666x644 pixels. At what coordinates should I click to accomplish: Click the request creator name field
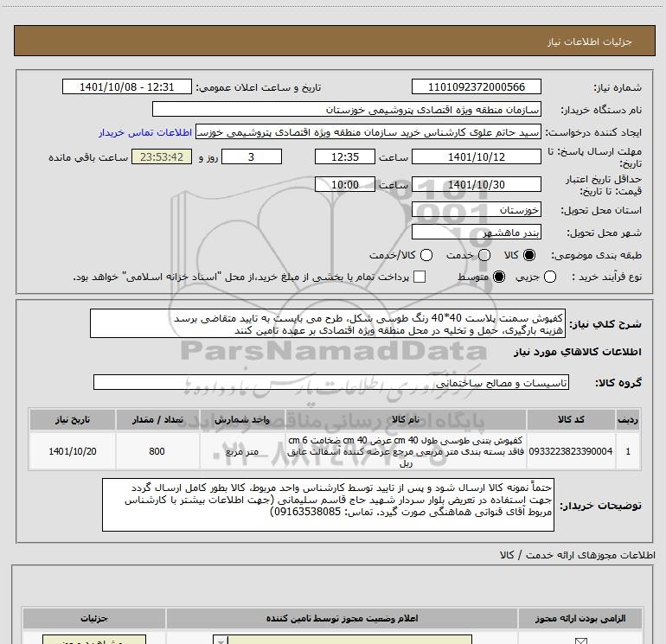coord(368,132)
